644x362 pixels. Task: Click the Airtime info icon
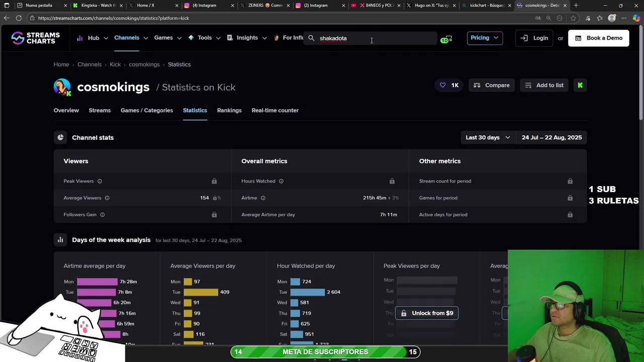[263, 198]
